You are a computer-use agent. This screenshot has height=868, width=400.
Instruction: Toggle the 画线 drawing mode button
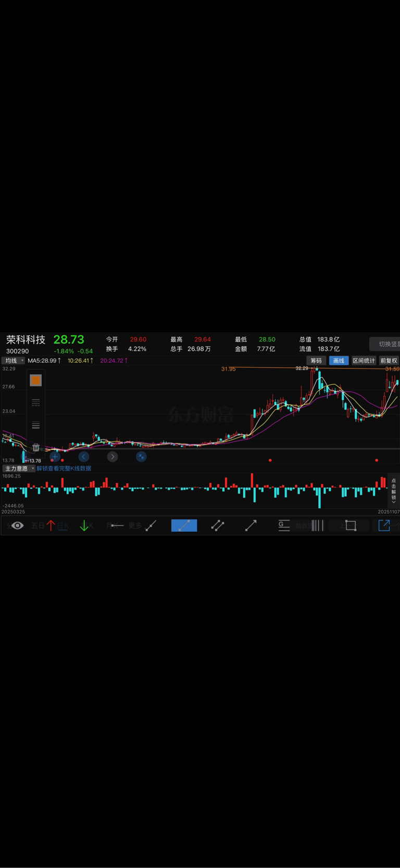[x=339, y=361]
